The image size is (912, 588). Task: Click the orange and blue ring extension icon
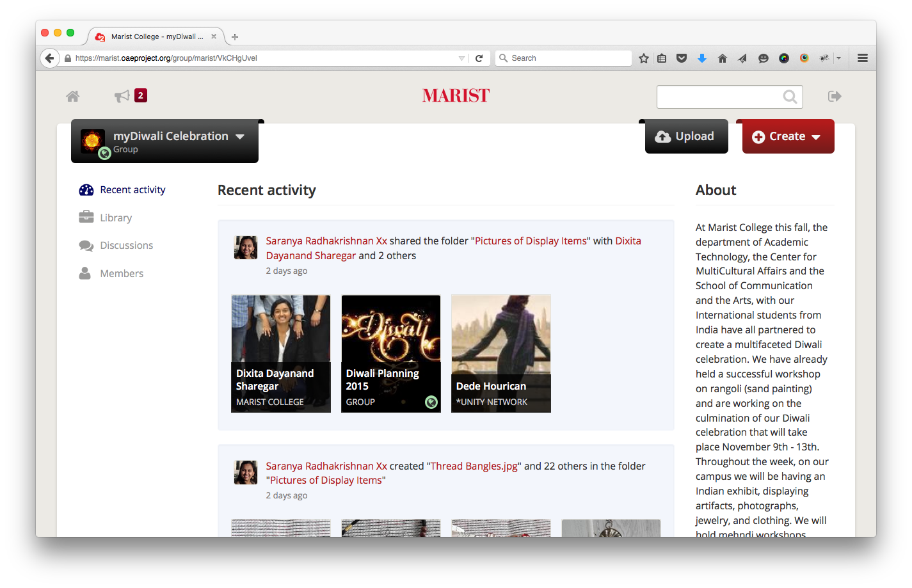pyautogui.click(x=804, y=58)
